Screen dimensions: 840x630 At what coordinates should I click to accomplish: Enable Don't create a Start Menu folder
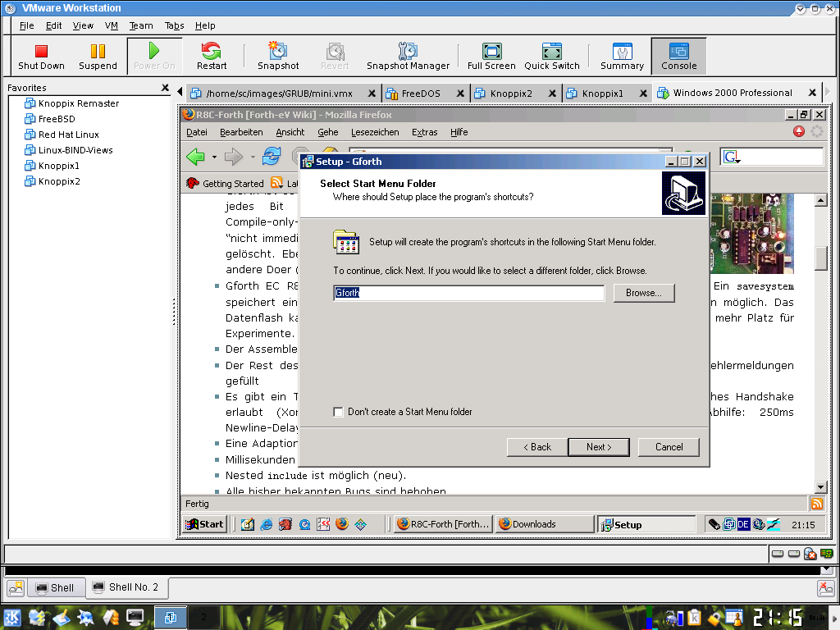pyautogui.click(x=338, y=412)
